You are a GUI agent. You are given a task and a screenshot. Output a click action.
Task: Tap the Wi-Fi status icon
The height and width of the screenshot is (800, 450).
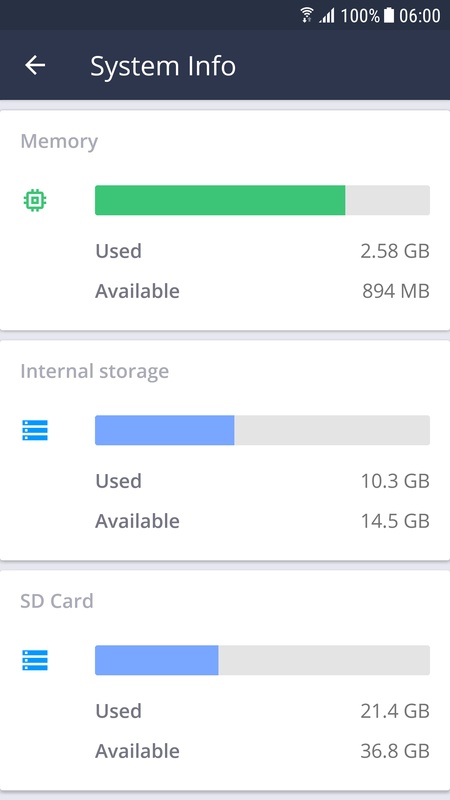click(x=307, y=15)
